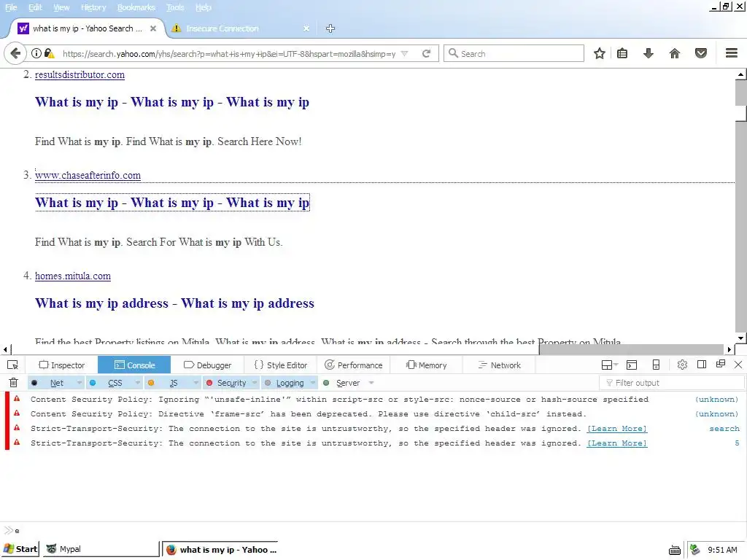Toggle Server message filter
The image size is (747, 560).
coord(343,383)
